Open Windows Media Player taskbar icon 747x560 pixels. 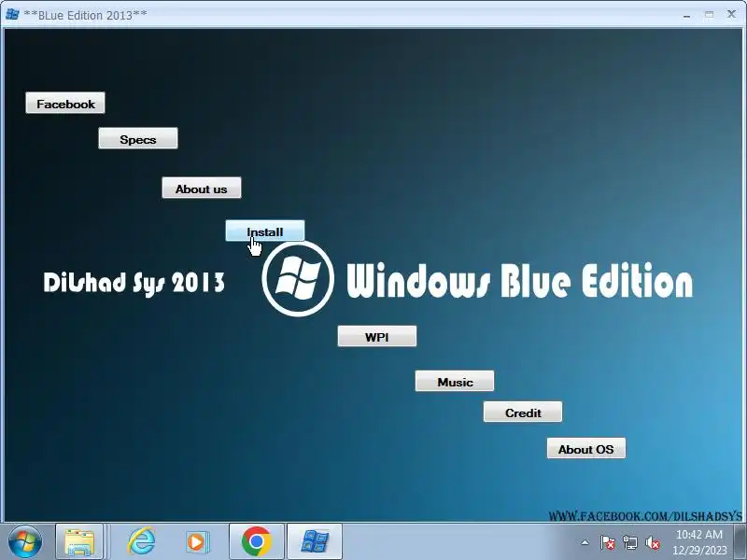pyautogui.click(x=197, y=542)
